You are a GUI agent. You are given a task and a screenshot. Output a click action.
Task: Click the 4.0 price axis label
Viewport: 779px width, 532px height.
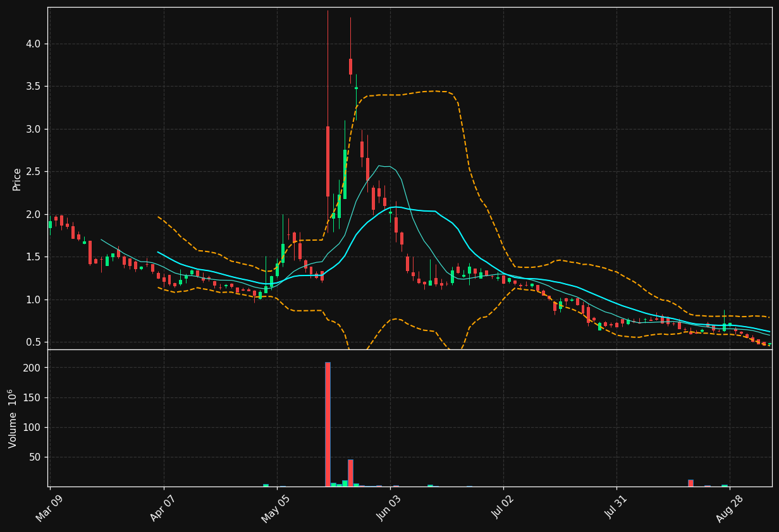(34, 44)
